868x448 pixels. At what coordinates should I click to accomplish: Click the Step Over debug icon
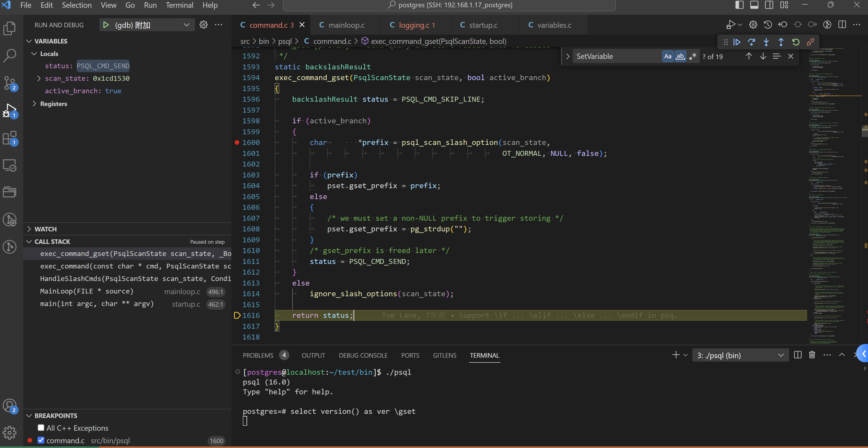click(751, 42)
